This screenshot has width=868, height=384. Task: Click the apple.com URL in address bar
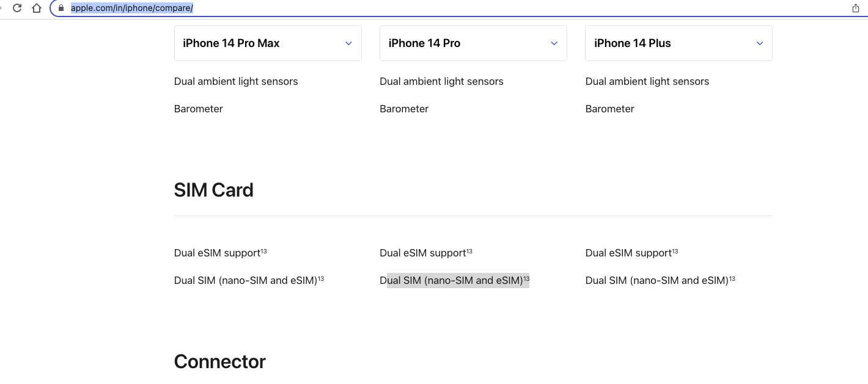click(132, 8)
